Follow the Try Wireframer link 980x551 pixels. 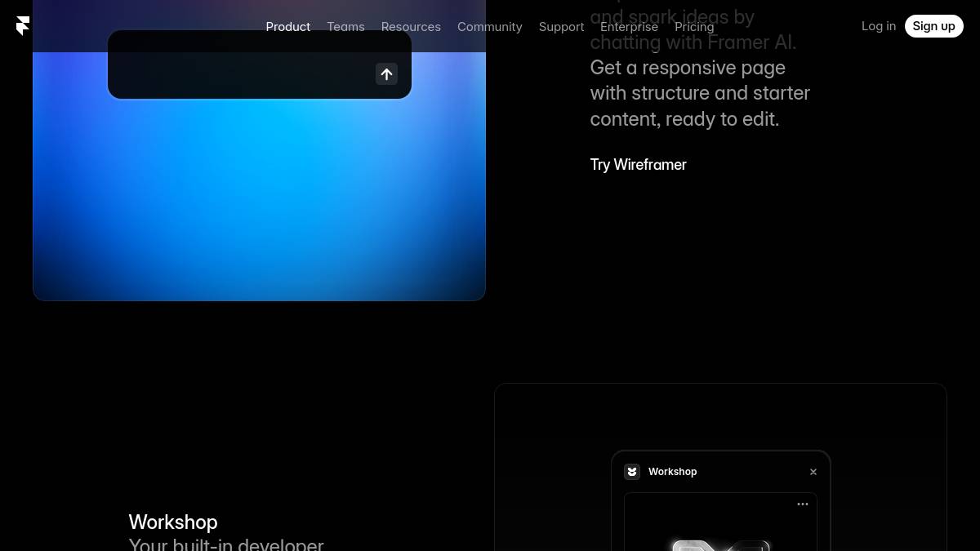[x=638, y=165]
